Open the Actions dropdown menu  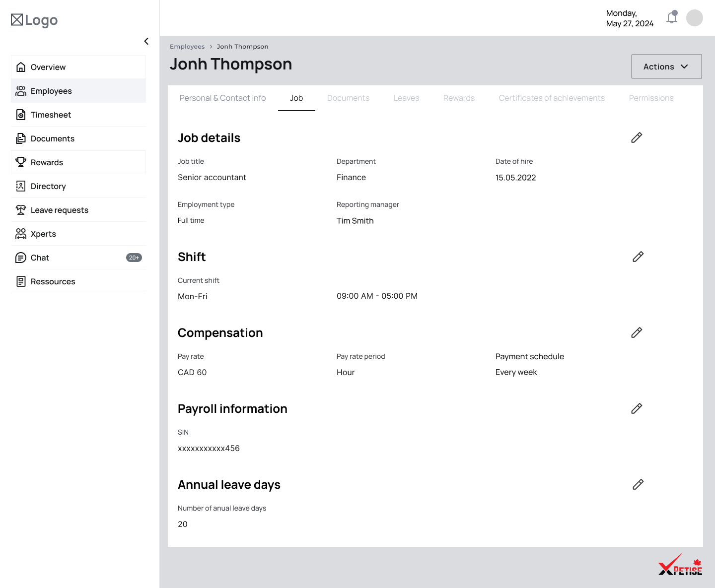coord(666,66)
